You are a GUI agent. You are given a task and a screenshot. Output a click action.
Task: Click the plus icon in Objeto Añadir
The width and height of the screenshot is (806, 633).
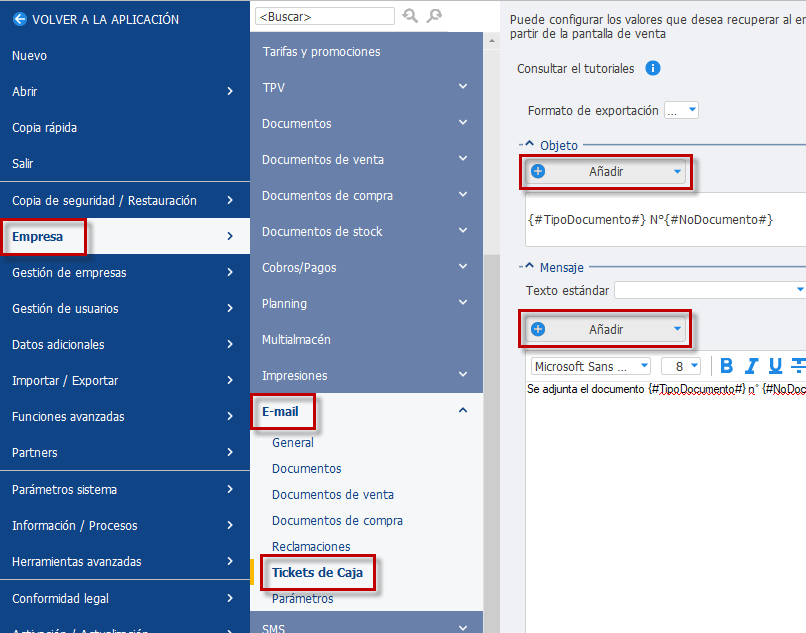[x=538, y=171]
